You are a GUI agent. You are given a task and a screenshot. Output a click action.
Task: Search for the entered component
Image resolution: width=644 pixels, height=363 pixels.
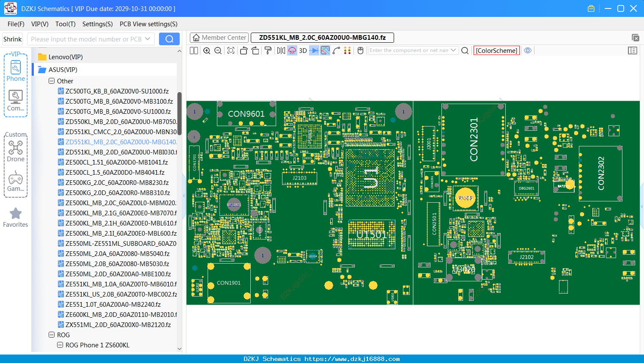click(465, 50)
